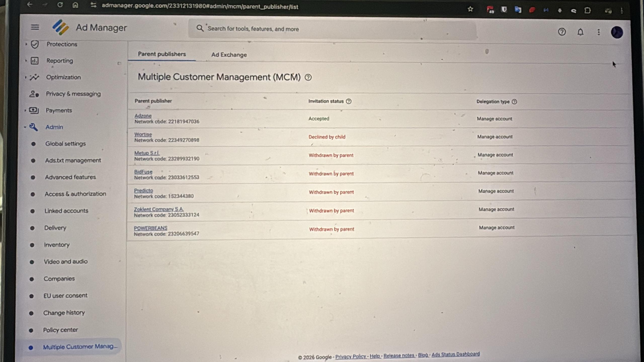Click MCM title help icon
Screen dimensions: 644x362
(308, 77)
